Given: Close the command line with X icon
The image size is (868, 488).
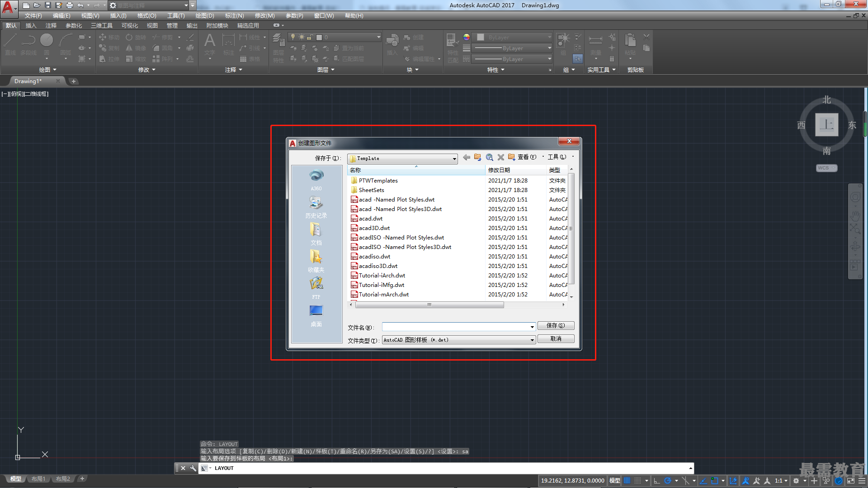Looking at the screenshot, I should click(183, 468).
